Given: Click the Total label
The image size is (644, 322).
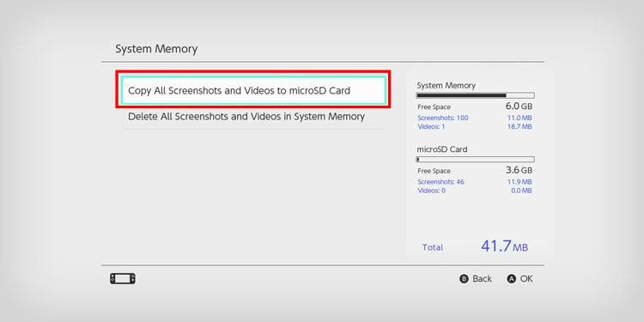Looking at the screenshot, I should 433,247.
